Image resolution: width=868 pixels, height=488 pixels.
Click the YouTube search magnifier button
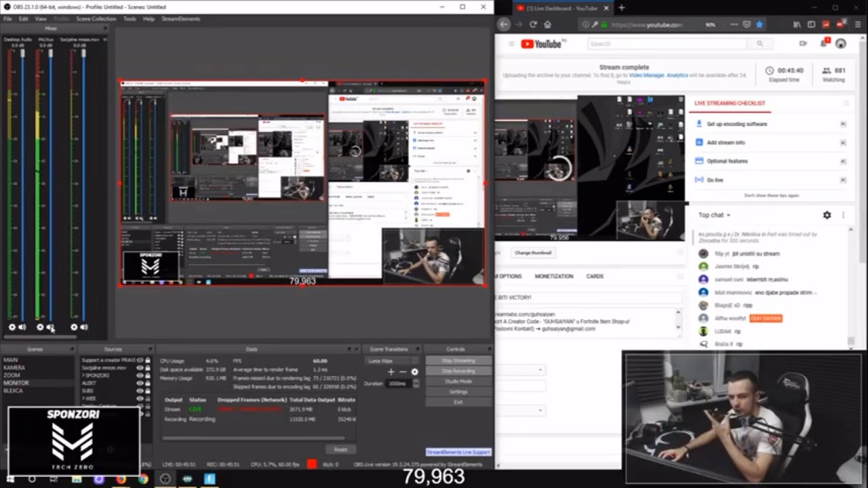[x=759, y=43]
